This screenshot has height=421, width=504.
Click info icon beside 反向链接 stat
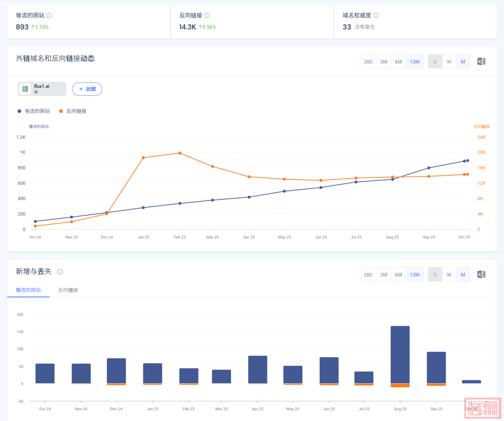[207, 15]
